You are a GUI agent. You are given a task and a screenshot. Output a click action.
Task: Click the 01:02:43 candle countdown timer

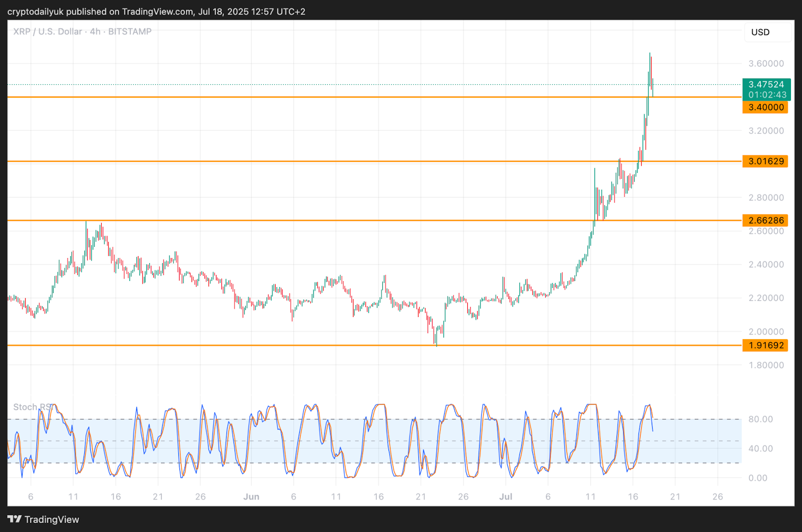coord(767,95)
